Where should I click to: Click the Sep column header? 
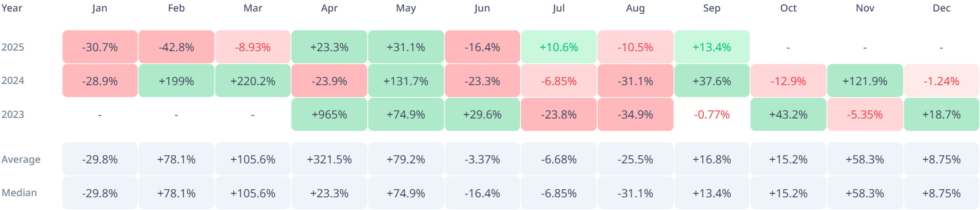(x=712, y=8)
